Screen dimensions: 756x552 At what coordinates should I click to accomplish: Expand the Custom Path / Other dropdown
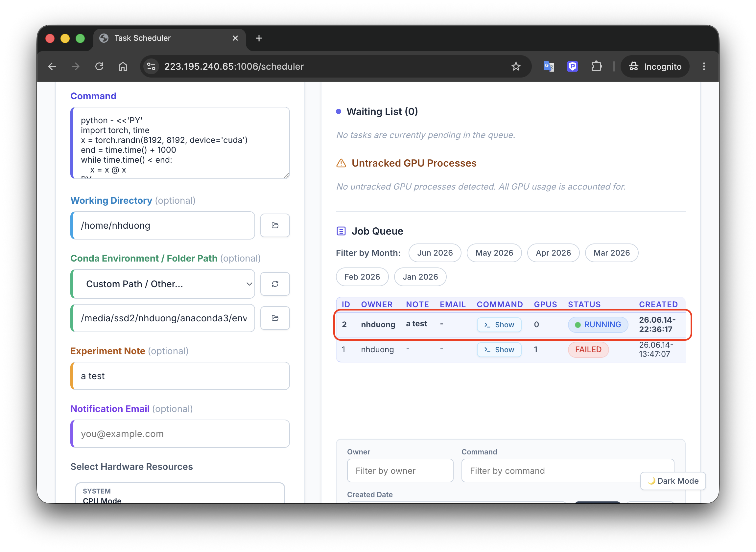tap(163, 284)
